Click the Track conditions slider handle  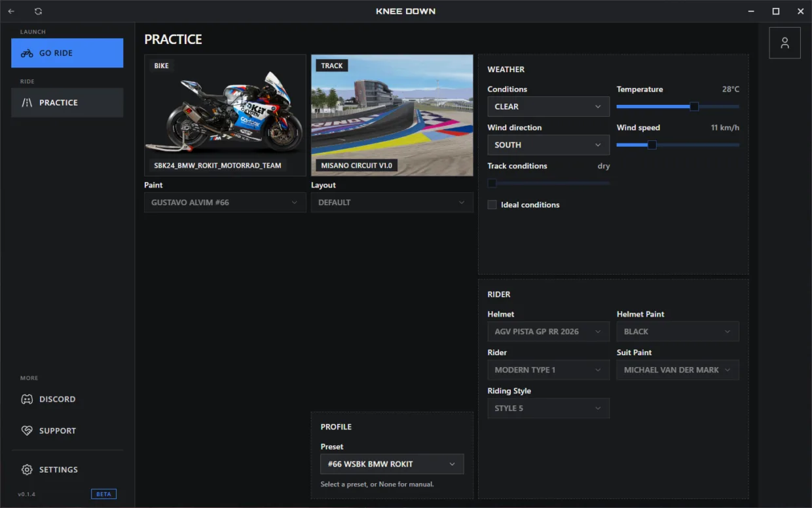492,184
